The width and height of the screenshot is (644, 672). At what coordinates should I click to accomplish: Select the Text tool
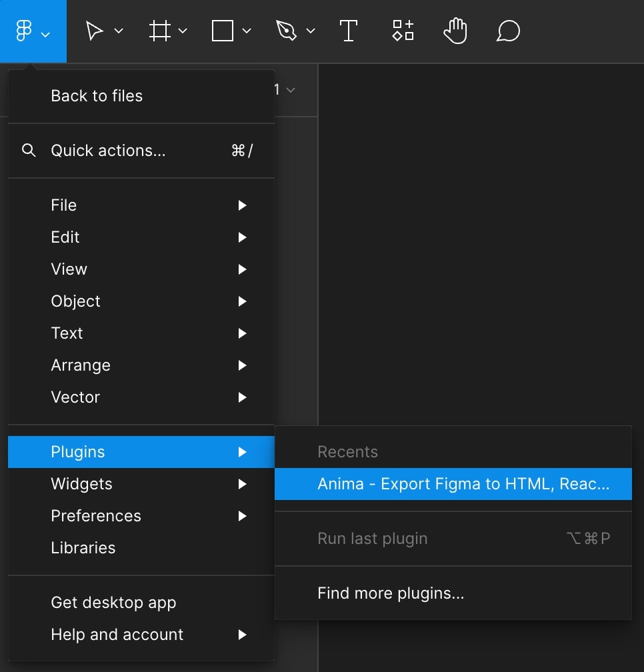click(348, 31)
